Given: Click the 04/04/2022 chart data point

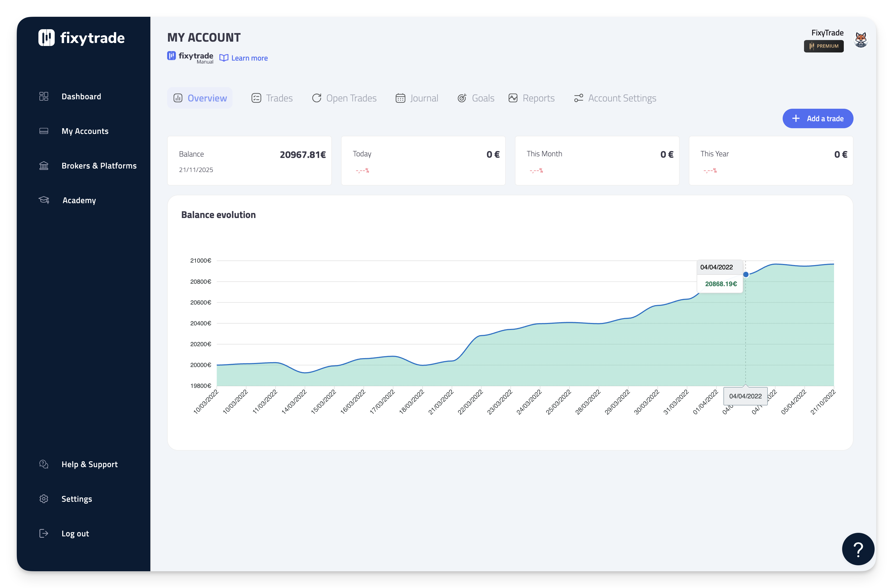Looking at the screenshot, I should point(746,275).
